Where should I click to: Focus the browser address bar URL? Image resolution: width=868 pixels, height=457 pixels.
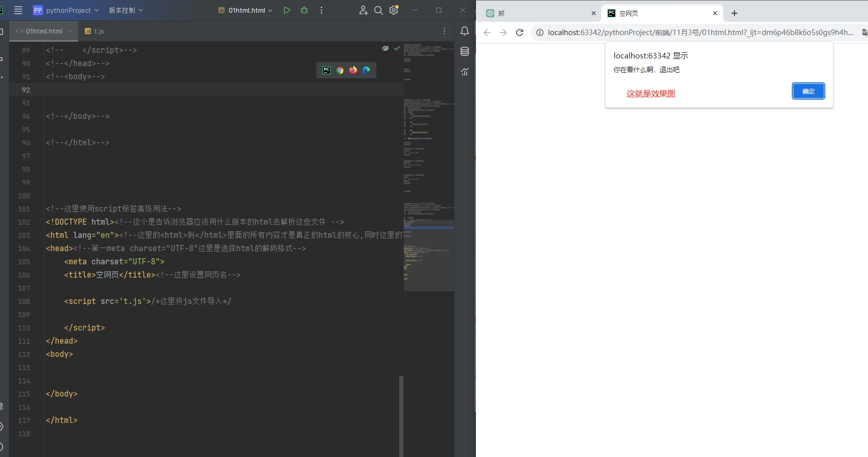coord(700,33)
